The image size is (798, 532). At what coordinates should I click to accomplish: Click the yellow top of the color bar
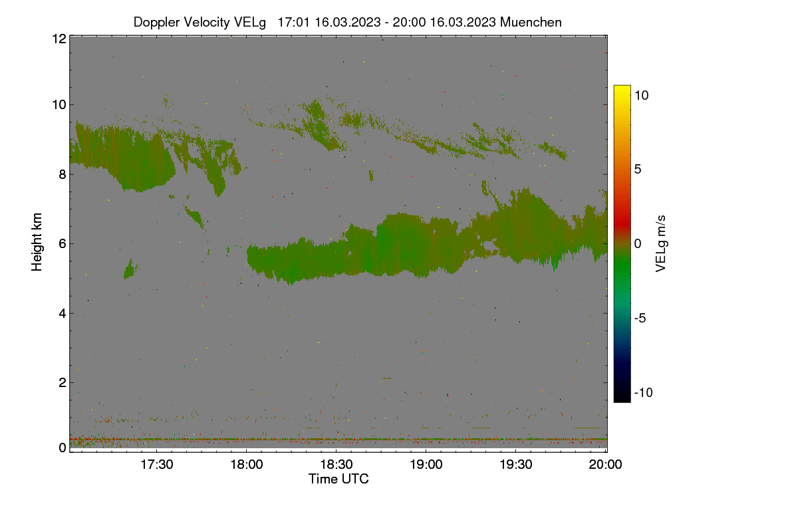point(622,90)
